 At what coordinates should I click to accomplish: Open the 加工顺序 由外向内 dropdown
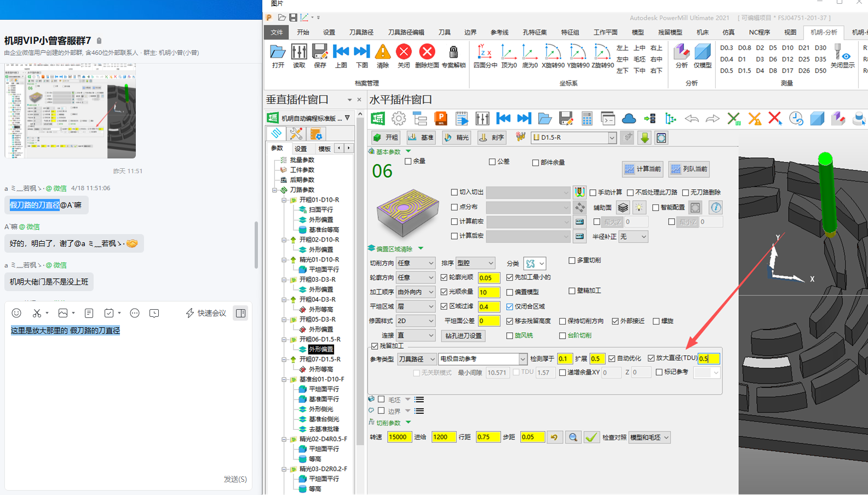tap(416, 292)
